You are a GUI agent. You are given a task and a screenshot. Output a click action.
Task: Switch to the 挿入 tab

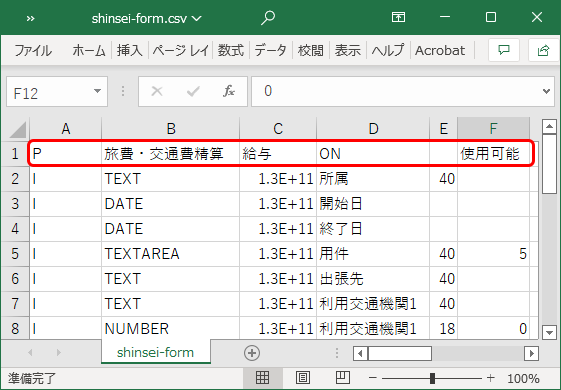click(130, 50)
